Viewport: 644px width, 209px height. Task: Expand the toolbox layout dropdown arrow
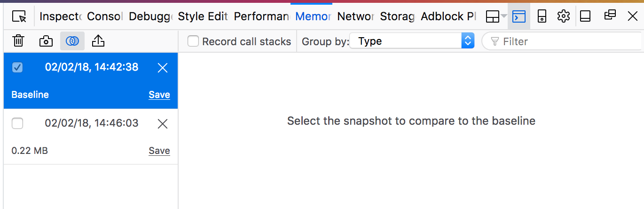coord(504,16)
